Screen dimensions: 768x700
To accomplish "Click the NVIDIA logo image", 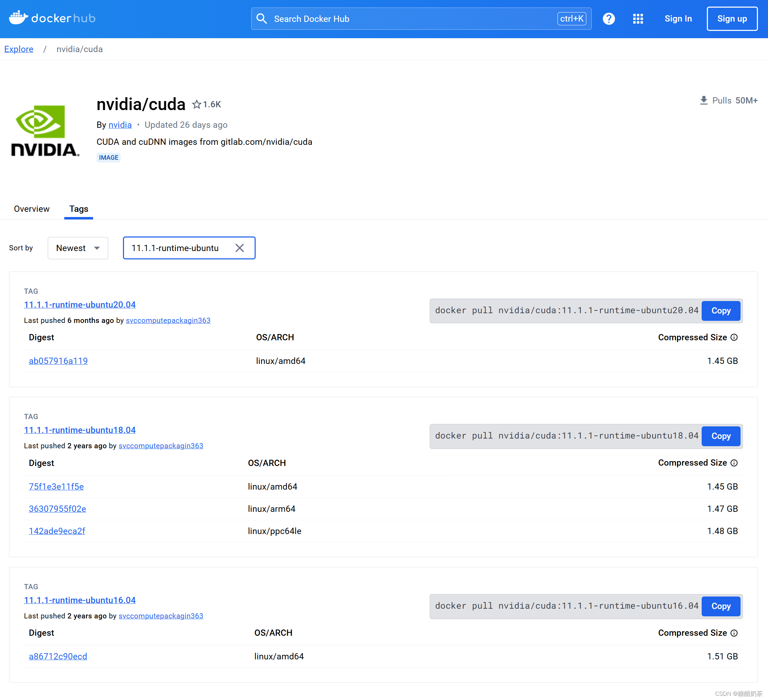I will click(45, 131).
